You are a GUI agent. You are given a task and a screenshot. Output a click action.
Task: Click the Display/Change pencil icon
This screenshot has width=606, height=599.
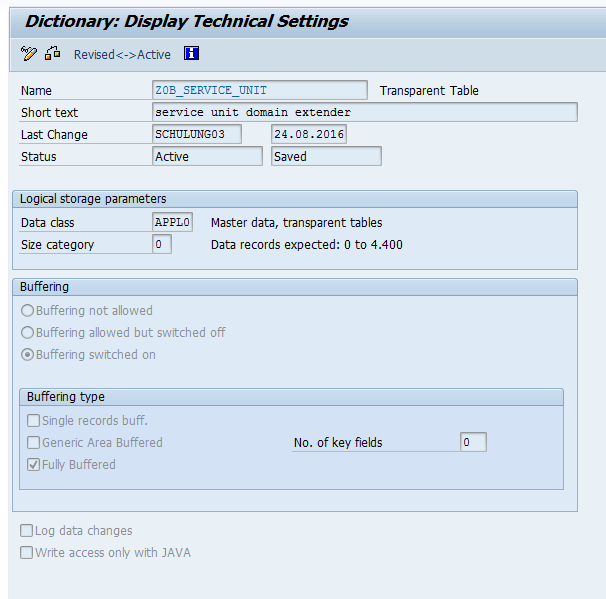(28, 54)
